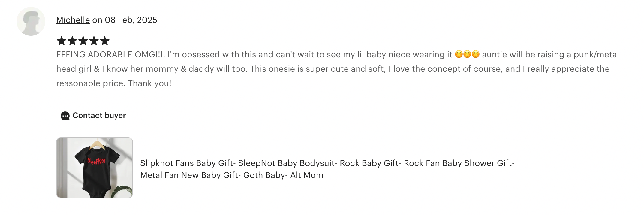Click the second star of the review rating
The image size is (644, 215).
[72, 41]
